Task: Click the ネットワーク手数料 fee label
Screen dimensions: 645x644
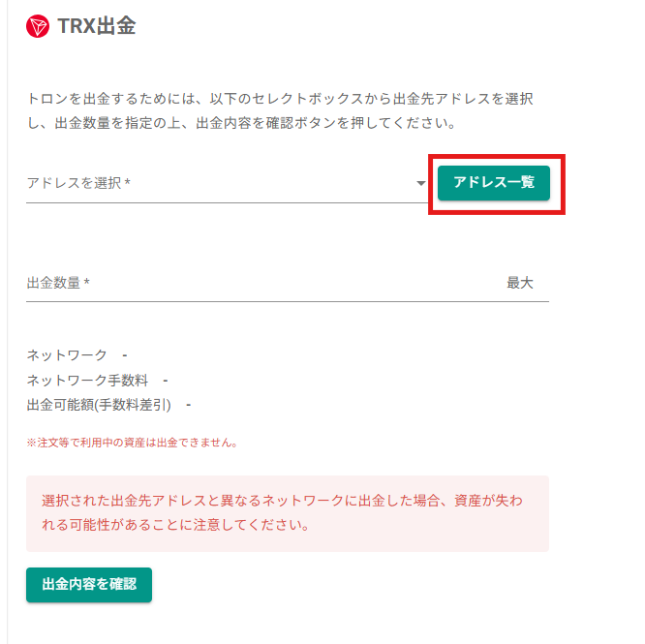Action: click(87, 381)
